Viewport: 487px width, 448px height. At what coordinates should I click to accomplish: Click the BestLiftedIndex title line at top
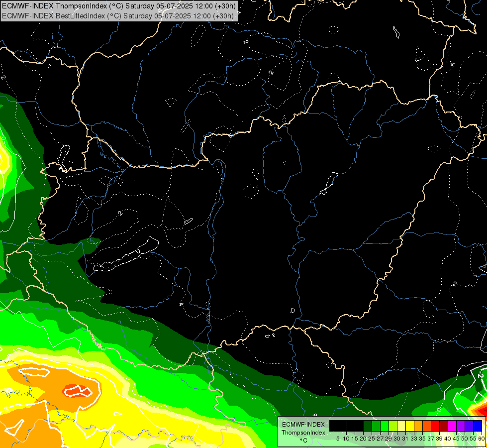pyautogui.click(x=118, y=15)
